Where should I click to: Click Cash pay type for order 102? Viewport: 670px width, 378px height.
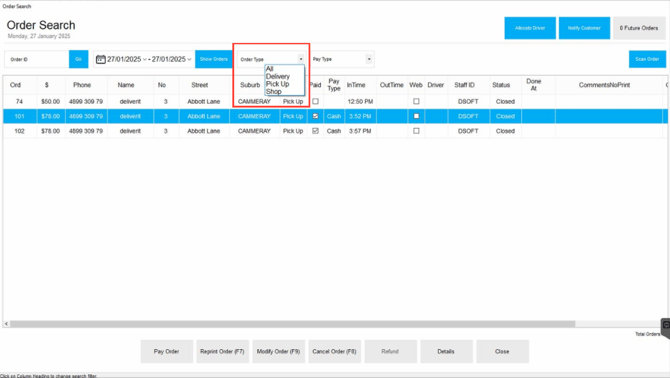[x=334, y=131]
